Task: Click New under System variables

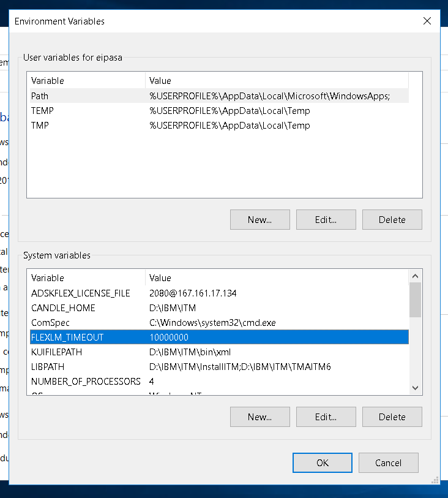Action: (260, 417)
